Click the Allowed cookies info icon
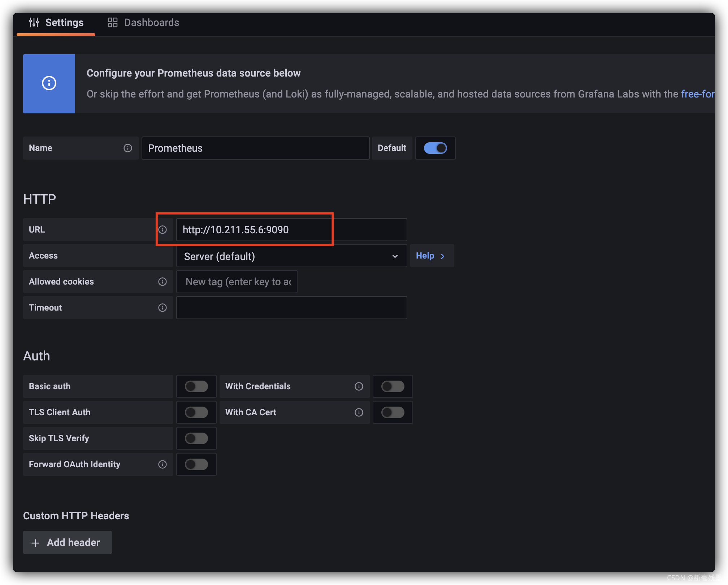The image size is (728, 585). click(x=162, y=282)
